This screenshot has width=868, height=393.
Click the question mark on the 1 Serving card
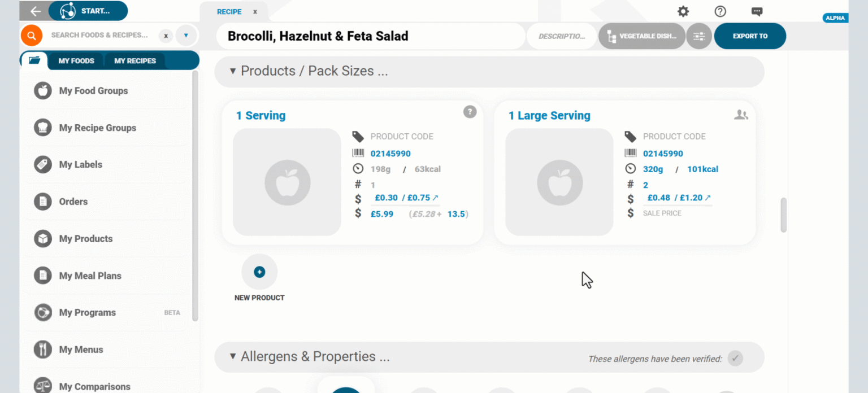pyautogui.click(x=470, y=112)
